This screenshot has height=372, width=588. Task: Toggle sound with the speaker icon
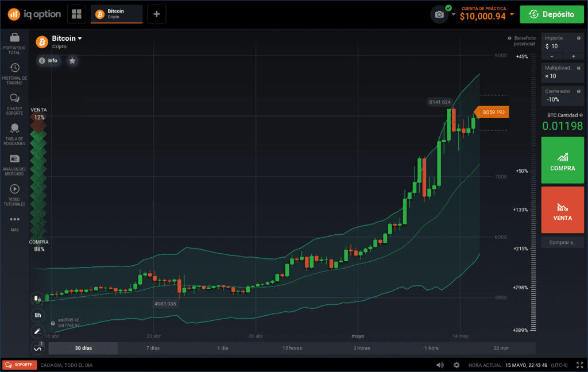[440, 365]
